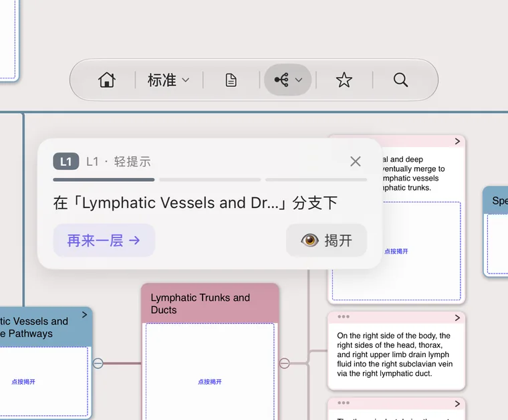
Task: Open the 标准 mode dropdown
Action: tap(168, 80)
